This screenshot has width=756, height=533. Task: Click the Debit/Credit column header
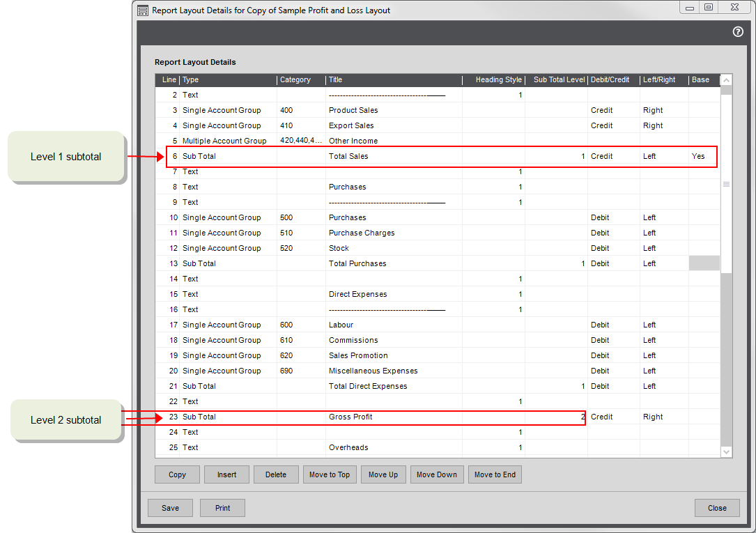click(x=611, y=79)
